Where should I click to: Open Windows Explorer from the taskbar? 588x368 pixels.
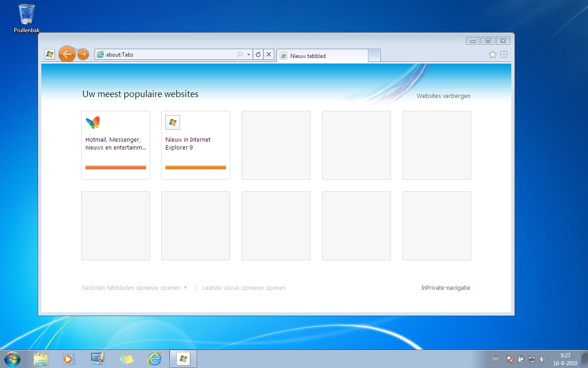[x=41, y=359]
